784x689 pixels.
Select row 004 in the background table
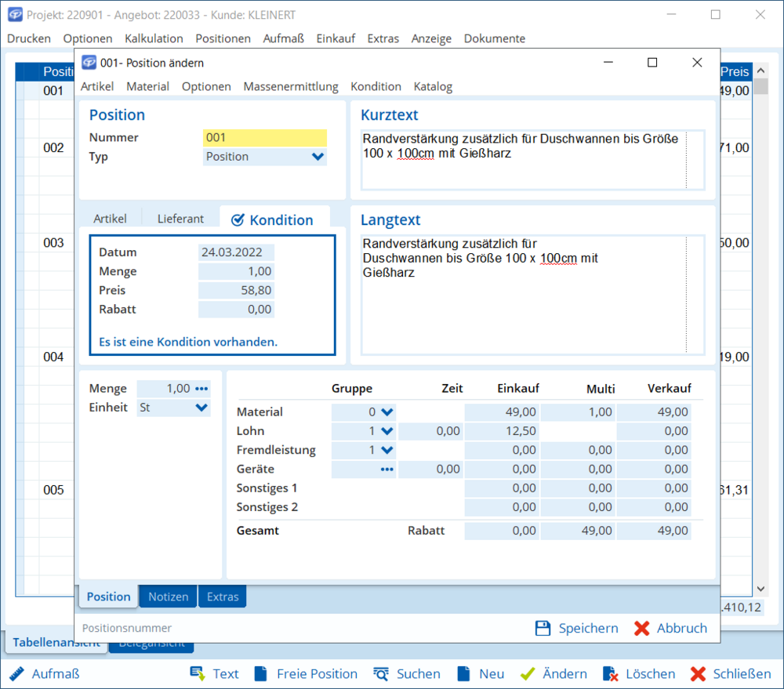coord(53,357)
